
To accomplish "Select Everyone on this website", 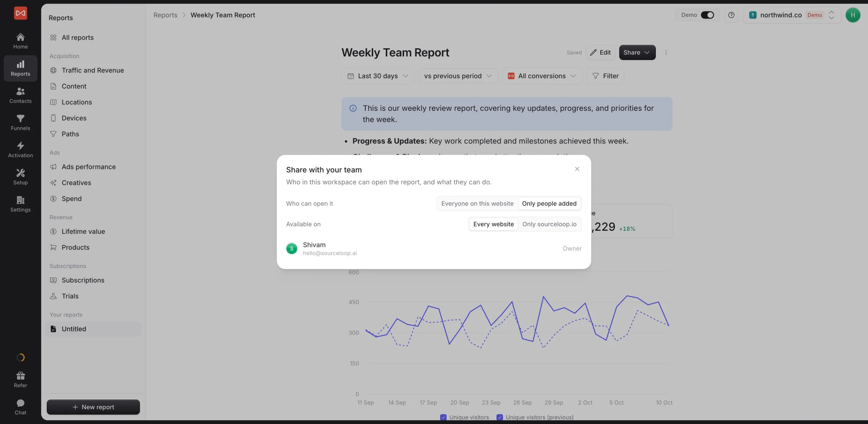I will pyautogui.click(x=477, y=204).
